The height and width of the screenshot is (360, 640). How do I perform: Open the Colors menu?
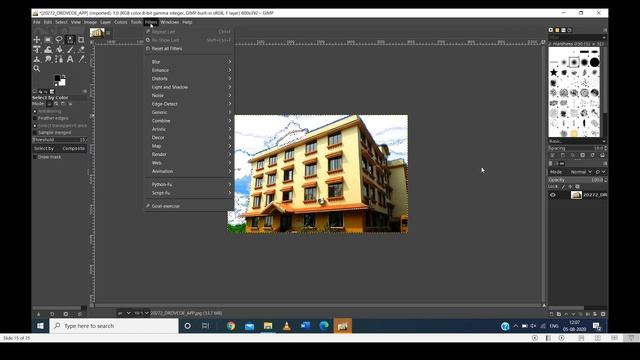pyautogui.click(x=120, y=22)
